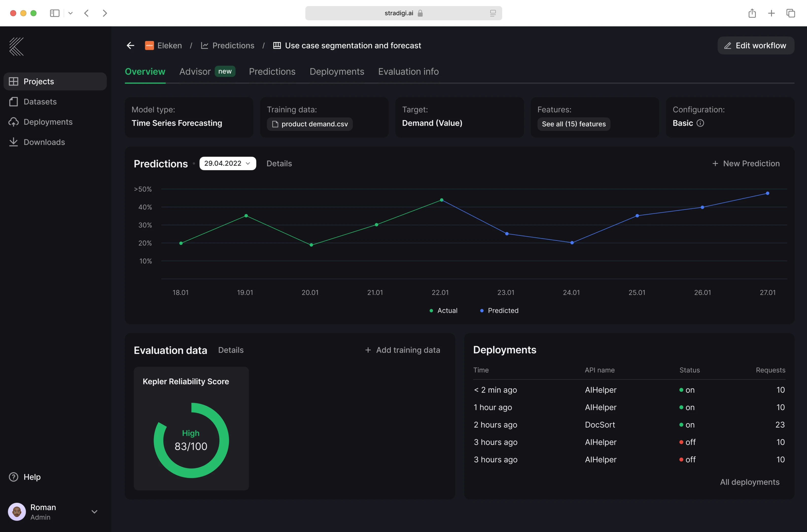Toggle the browser sidebar panel icon

click(54, 13)
